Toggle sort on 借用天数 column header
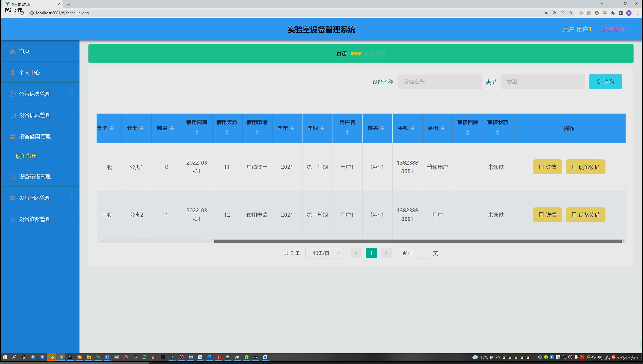Image resolution: width=643 pixels, height=364 pixels. click(227, 132)
